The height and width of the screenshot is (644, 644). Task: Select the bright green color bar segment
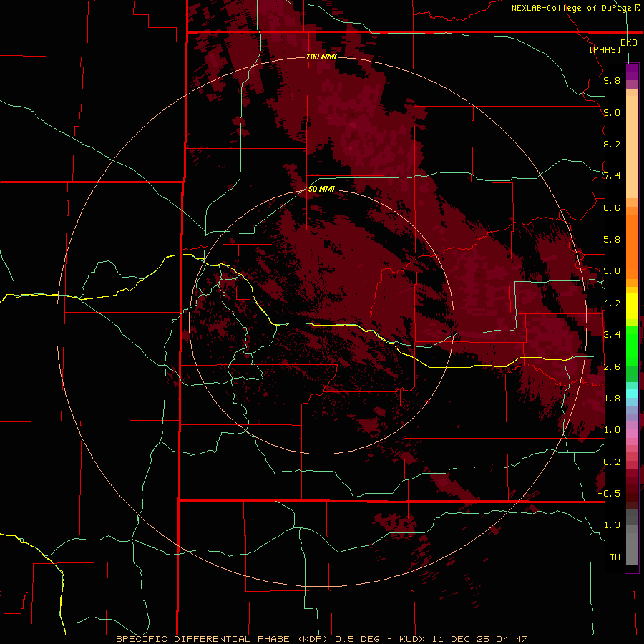point(632,346)
